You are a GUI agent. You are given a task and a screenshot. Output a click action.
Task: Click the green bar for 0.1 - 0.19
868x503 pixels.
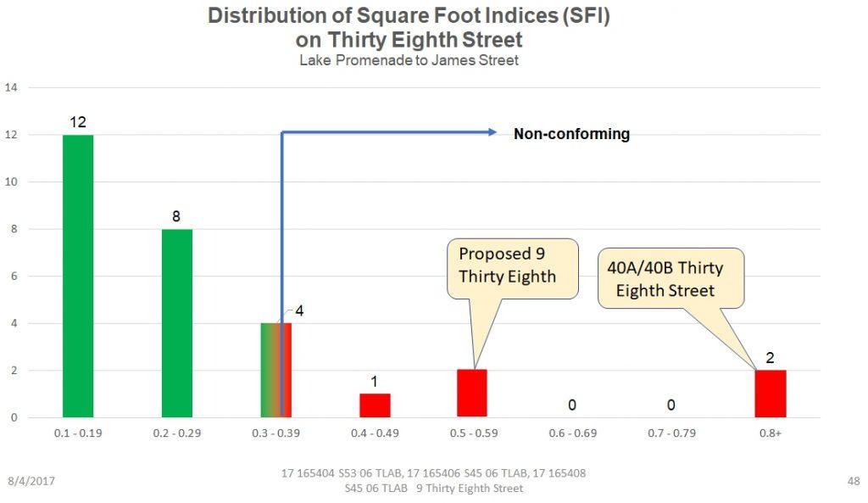coord(78,276)
